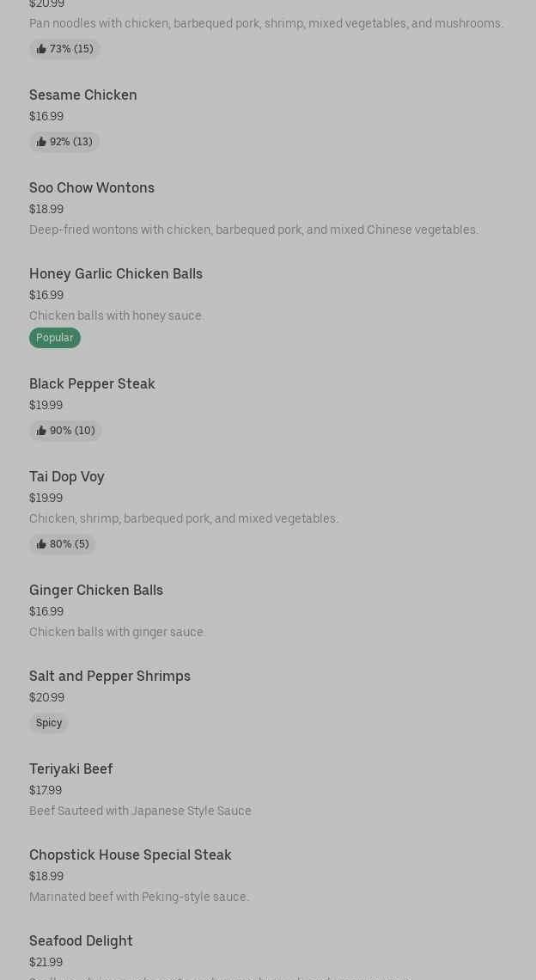The width and height of the screenshot is (536, 980).
Task: Click the Spicy tag on Salt and Pepper Shrimps
Action: click(x=49, y=723)
